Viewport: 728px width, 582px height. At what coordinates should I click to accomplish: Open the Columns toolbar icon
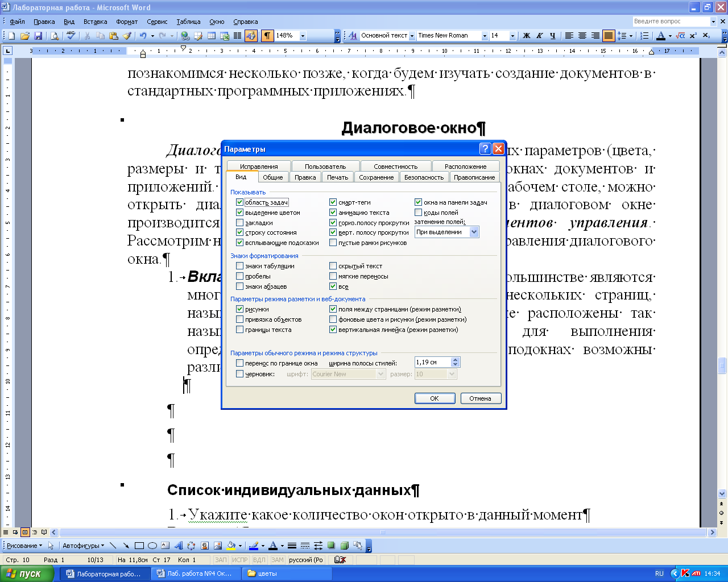coord(238,36)
